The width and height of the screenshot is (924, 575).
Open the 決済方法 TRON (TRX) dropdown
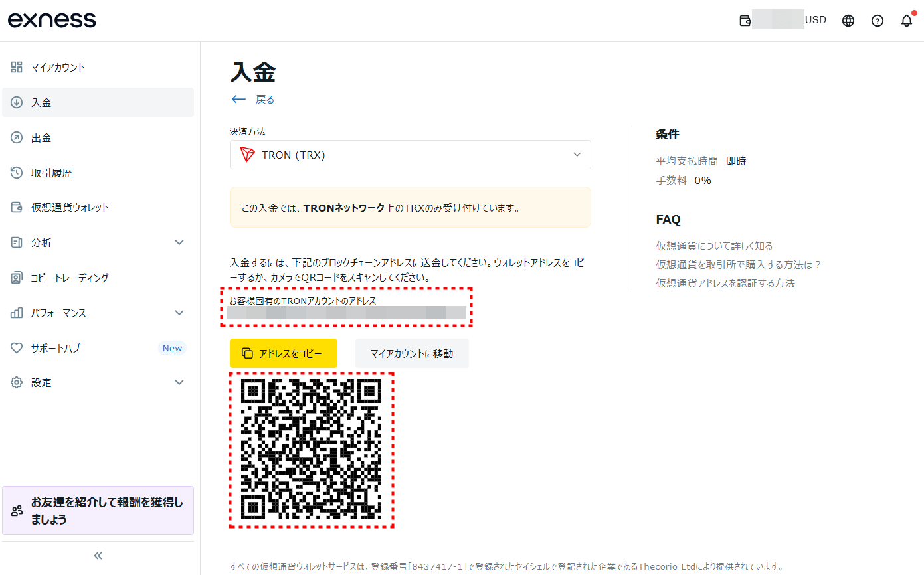(411, 155)
